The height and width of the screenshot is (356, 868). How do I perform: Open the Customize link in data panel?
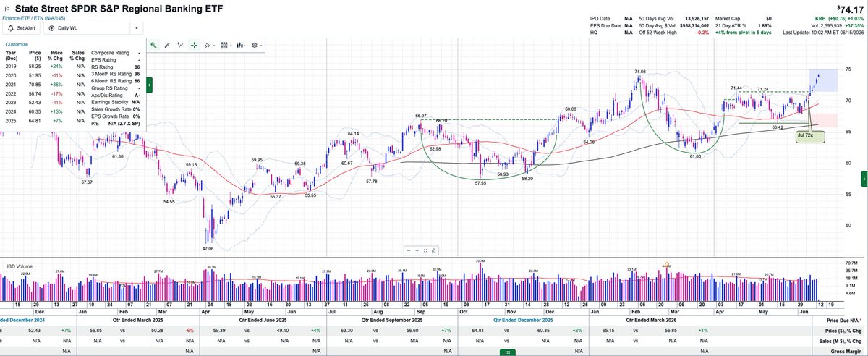[x=17, y=44]
